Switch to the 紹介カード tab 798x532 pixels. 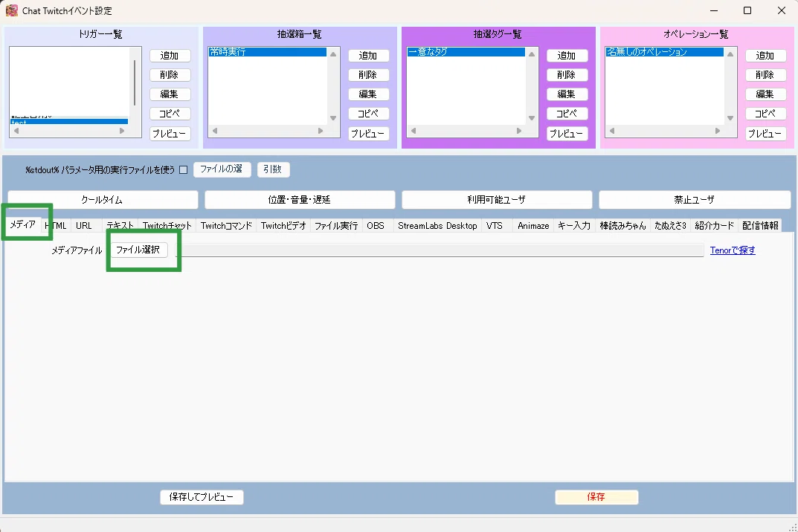coord(715,225)
